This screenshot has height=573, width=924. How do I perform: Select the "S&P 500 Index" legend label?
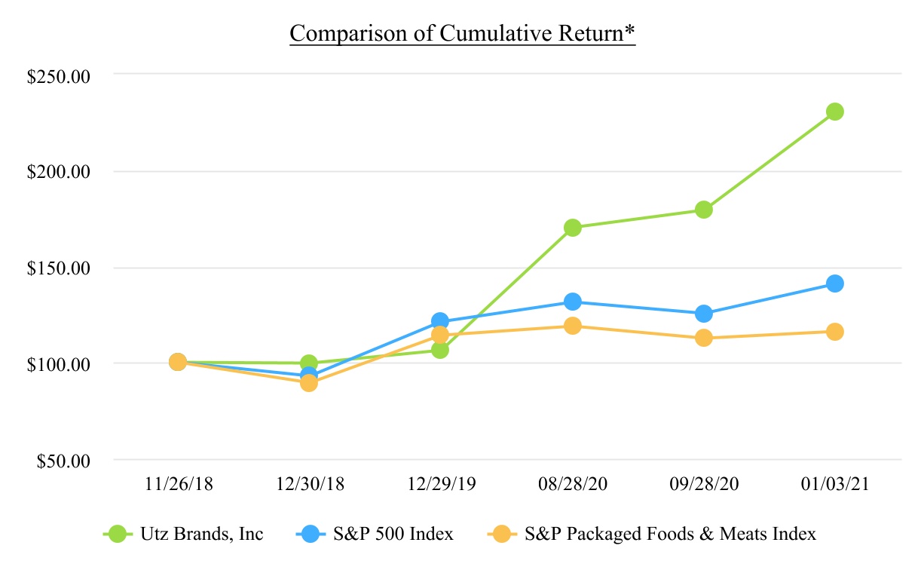[x=393, y=534]
